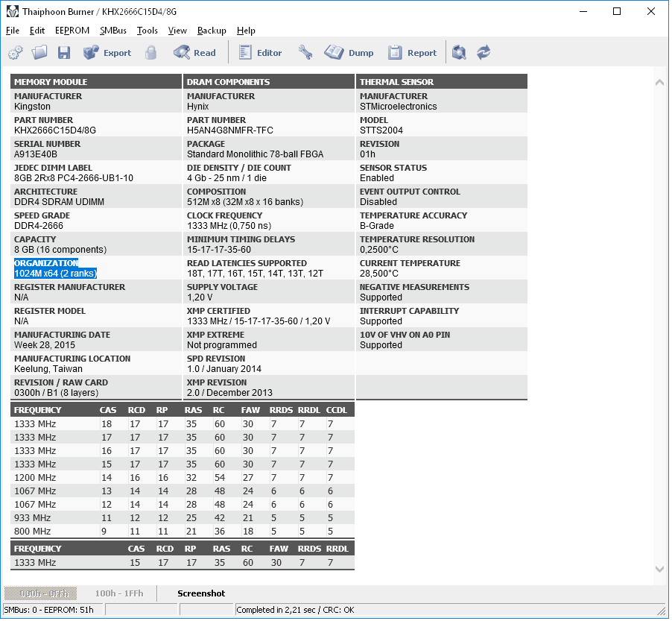Image resolution: width=672 pixels, height=621 pixels.
Task: Click the scroll up arrow
Action: click(x=659, y=82)
